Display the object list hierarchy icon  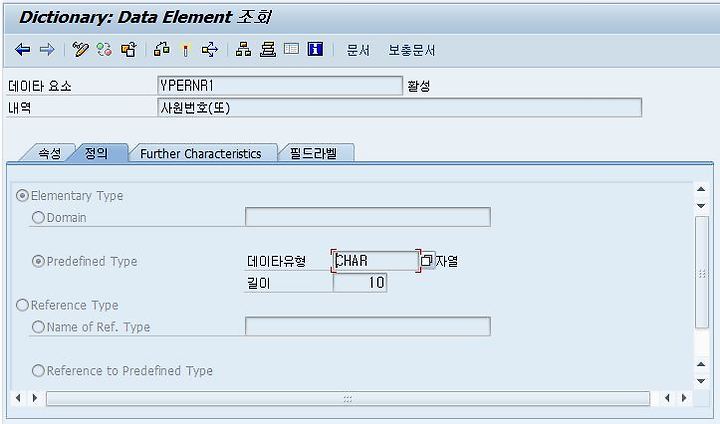tap(243, 49)
